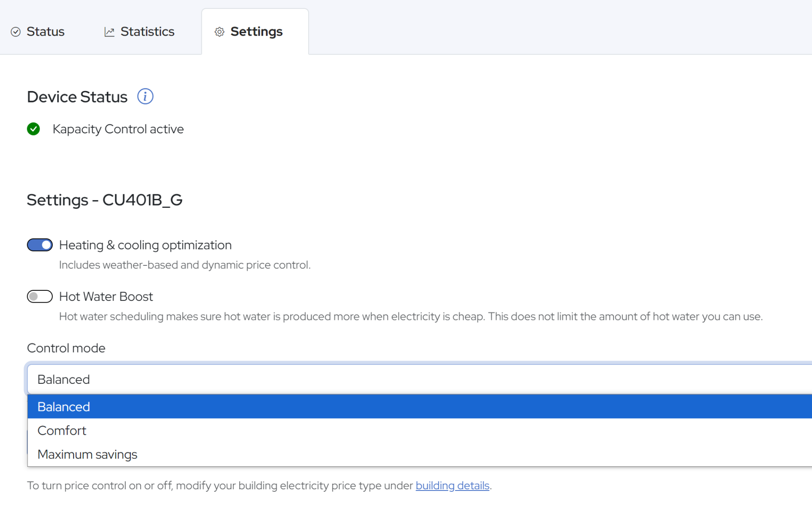Choose Maximum savings control mode option
The height and width of the screenshot is (507, 812).
click(87, 454)
